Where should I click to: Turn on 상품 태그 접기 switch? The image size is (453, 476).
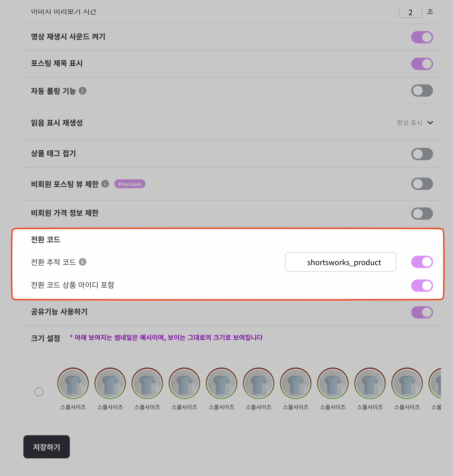422,154
